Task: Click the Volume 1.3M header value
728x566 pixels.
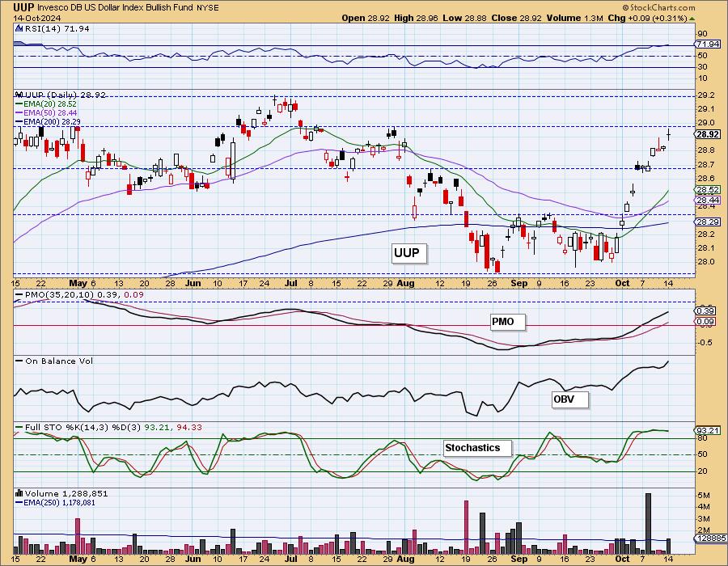Action: [x=574, y=18]
